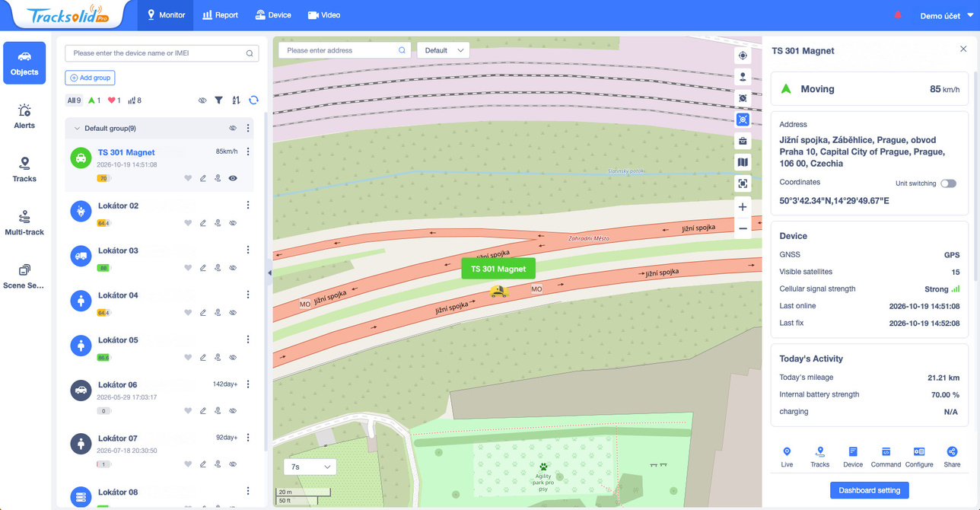Image resolution: width=980 pixels, height=510 pixels.
Task: Toggle visibility of Default group
Action: click(x=233, y=128)
